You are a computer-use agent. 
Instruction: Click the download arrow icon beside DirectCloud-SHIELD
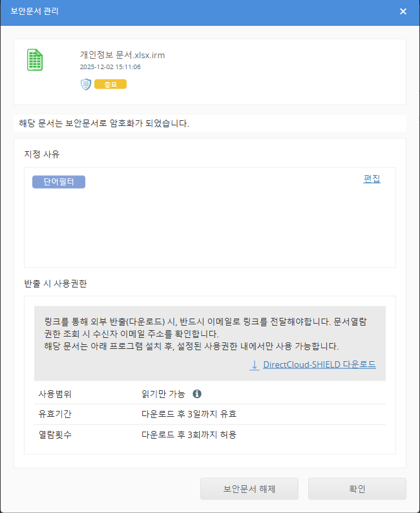pos(255,365)
